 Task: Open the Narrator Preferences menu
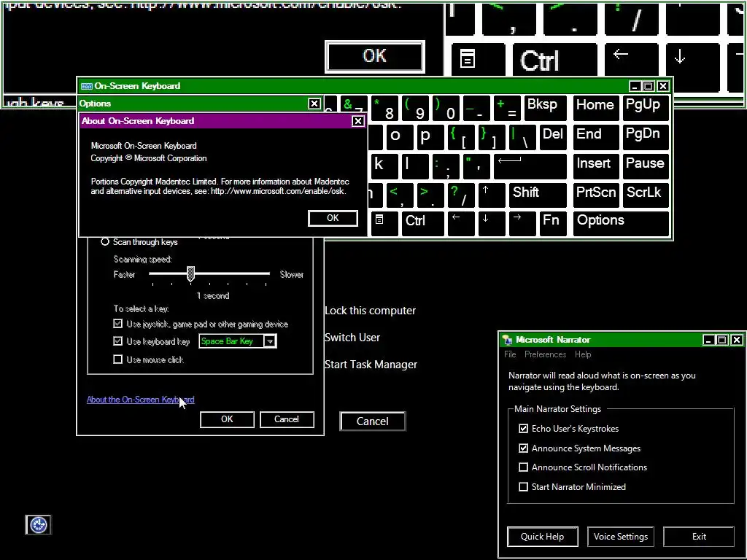545,354
